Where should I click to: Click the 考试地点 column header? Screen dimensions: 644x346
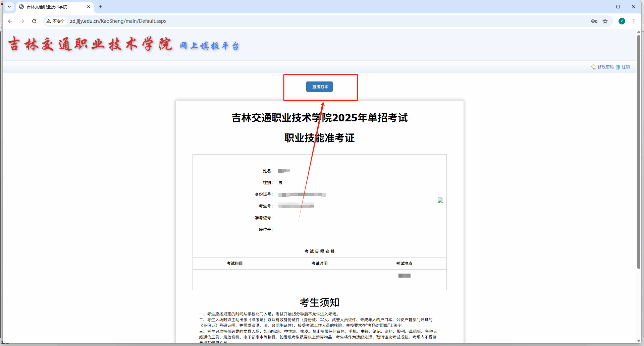click(404, 264)
